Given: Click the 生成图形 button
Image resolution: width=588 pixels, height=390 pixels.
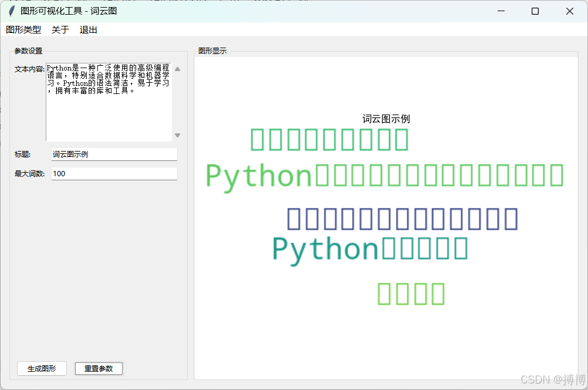Looking at the screenshot, I should 42,369.
